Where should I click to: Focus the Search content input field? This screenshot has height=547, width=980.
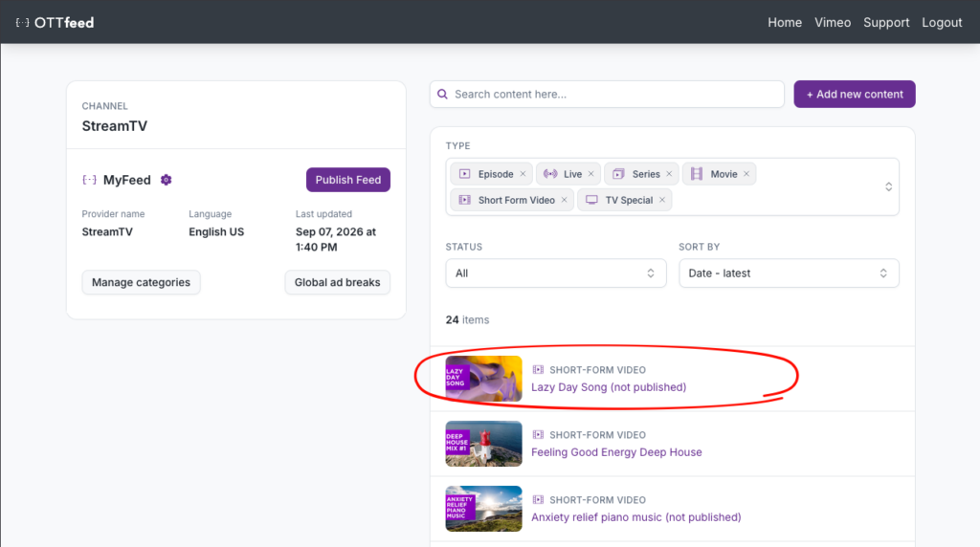click(607, 95)
